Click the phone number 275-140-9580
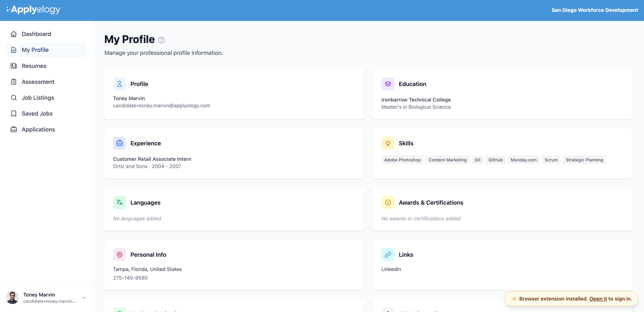This screenshot has width=644, height=312. tap(130, 278)
